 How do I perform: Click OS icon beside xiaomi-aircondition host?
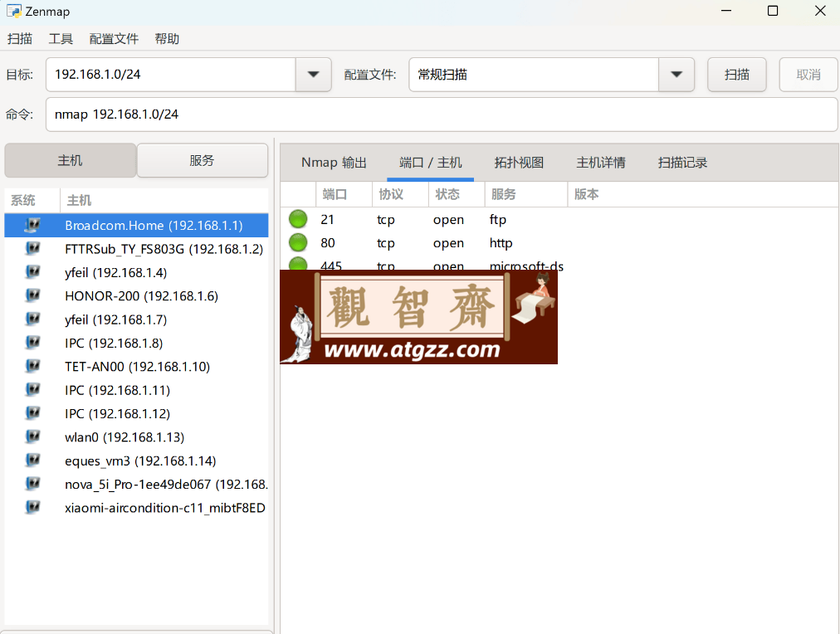point(32,508)
